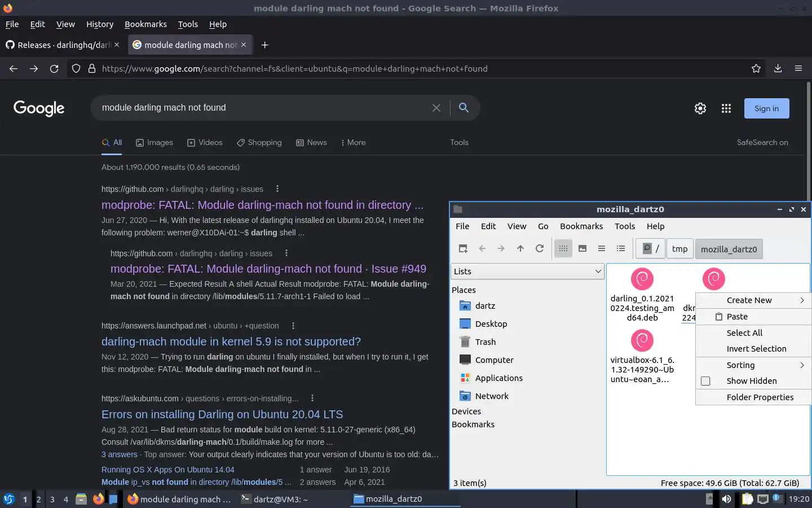Click the root path button in file manager
812x508 pixels.
651,249
